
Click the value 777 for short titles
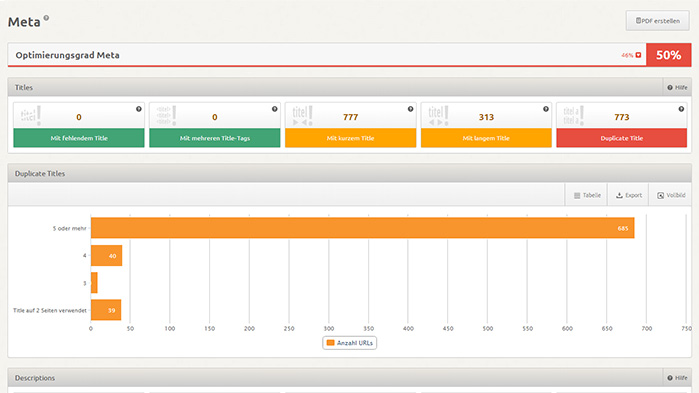350,117
